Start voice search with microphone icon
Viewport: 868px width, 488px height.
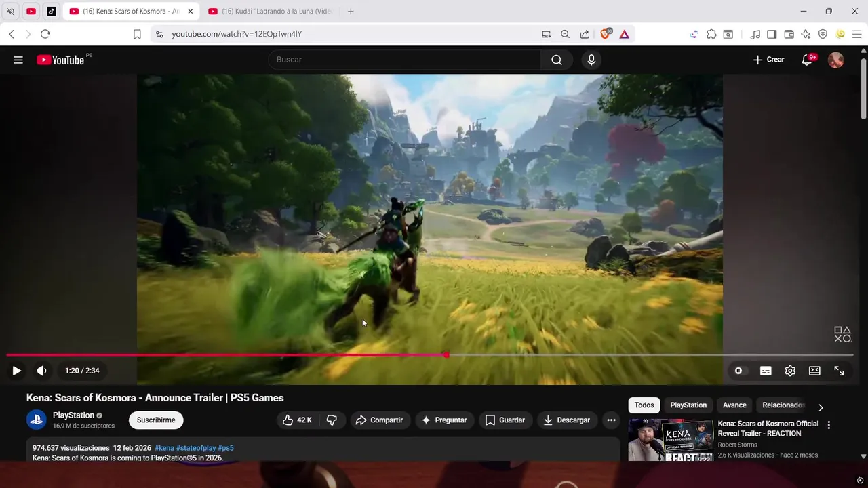click(x=591, y=60)
